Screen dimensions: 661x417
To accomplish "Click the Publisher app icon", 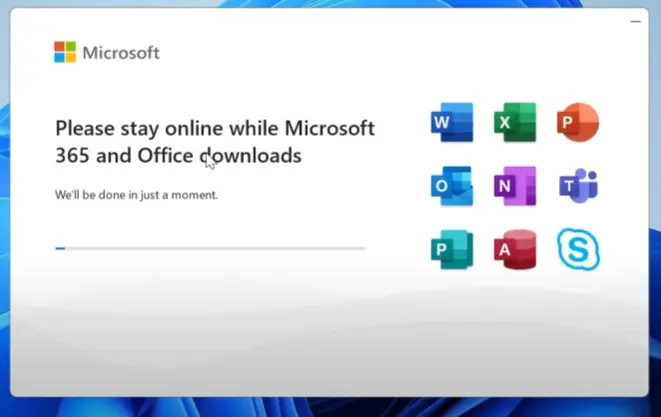I will 452,250.
